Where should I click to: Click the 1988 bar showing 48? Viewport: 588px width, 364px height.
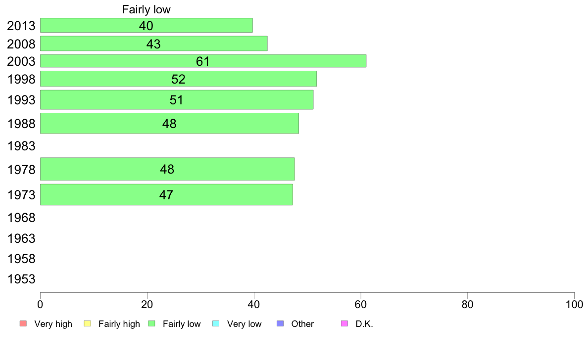169,123
